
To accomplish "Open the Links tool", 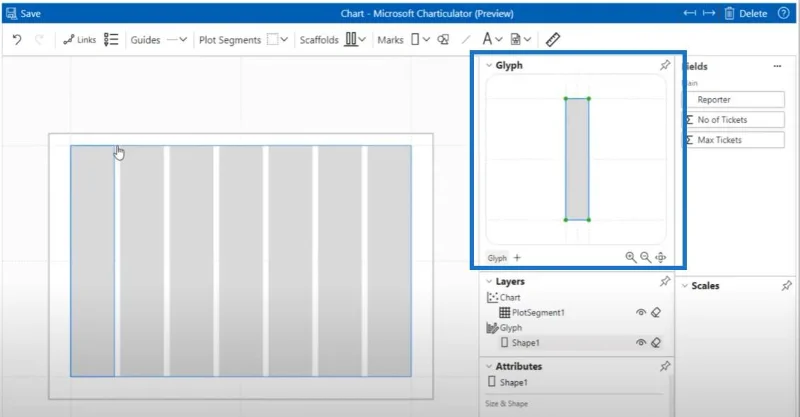I will click(x=80, y=40).
